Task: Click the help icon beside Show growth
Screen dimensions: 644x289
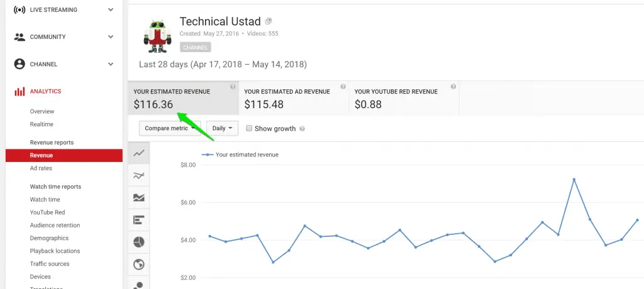Action: [303, 129]
